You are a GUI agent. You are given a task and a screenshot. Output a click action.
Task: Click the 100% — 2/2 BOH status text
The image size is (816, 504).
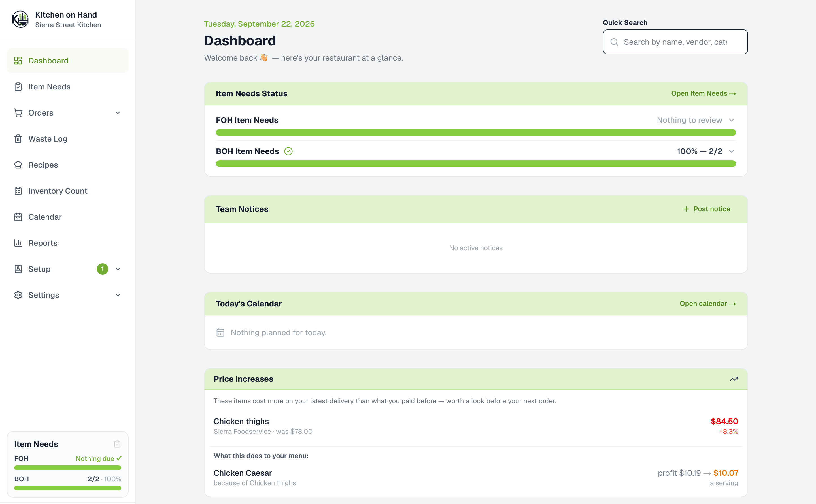pos(699,151)
